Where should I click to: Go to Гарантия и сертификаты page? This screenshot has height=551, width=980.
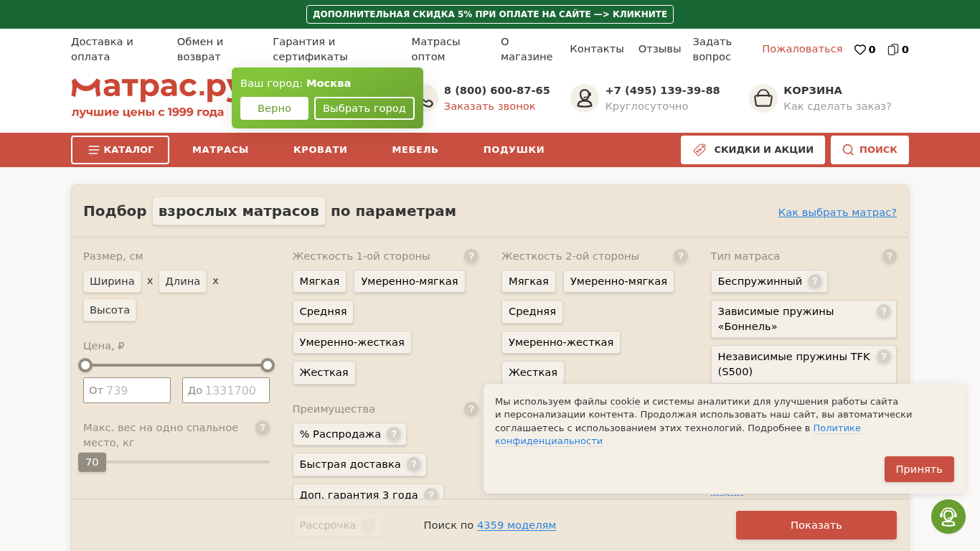pyautogui.click(x=310, y=49)
